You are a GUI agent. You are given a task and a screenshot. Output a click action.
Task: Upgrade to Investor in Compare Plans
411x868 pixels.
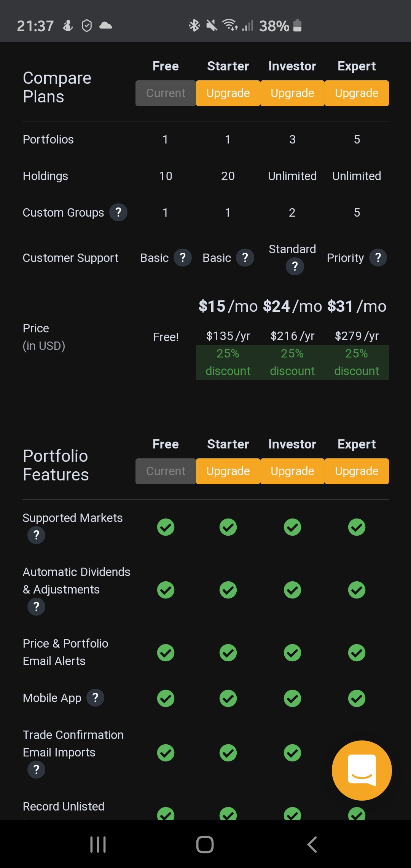[x=292, y=93]
